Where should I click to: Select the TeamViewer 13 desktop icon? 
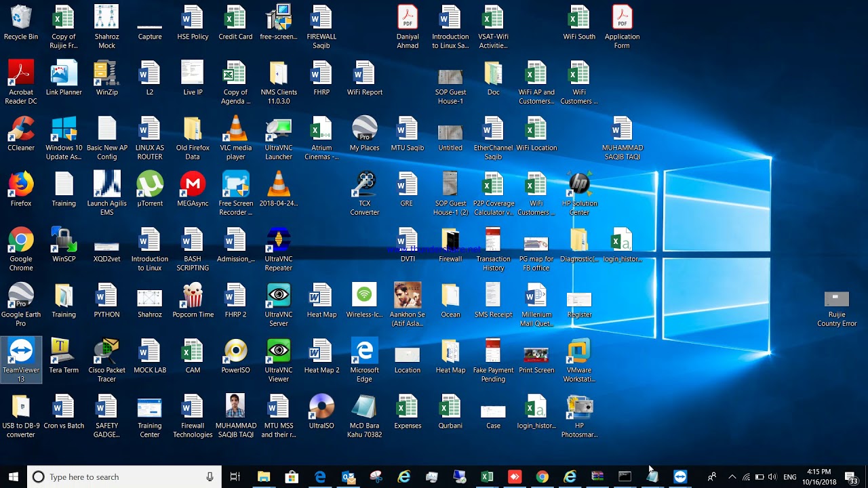tap(21, 360)
